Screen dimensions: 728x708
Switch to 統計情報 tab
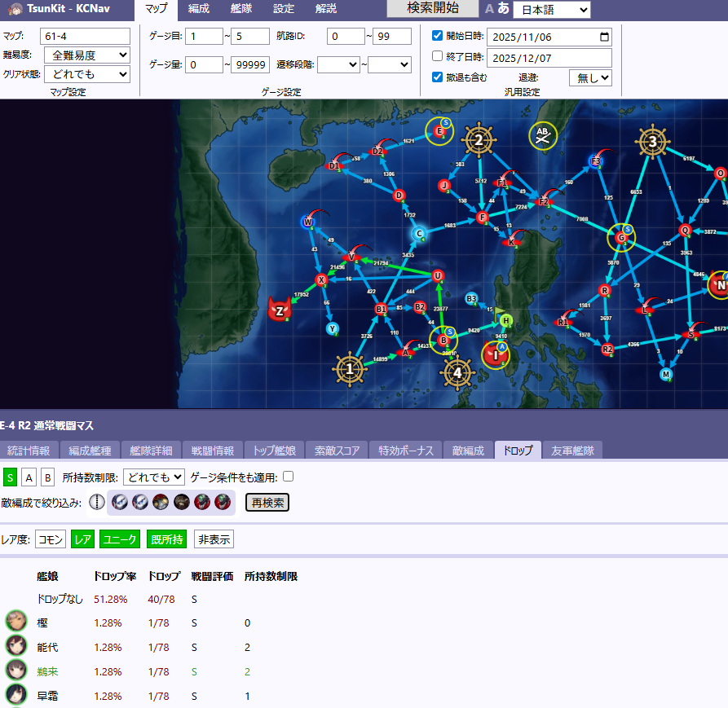point(29,451)
